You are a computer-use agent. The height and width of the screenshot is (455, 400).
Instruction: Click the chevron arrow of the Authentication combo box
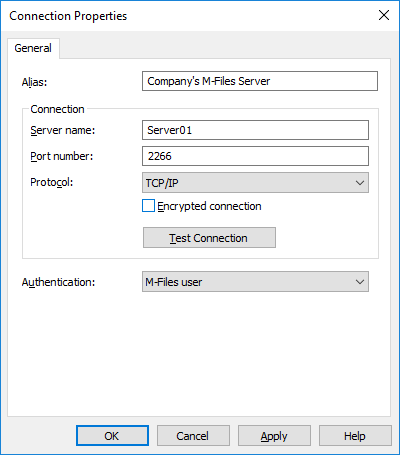(x=360, y=282)
